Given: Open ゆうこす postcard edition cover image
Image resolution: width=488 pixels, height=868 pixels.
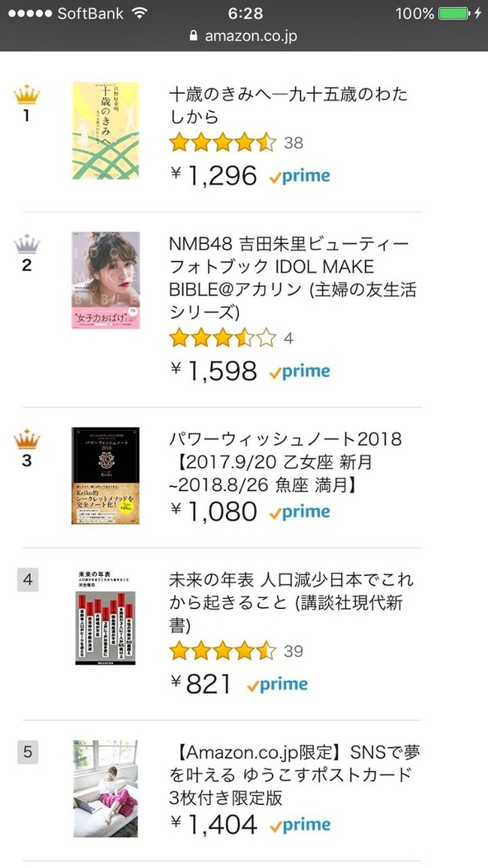Looking at the screenshot, I should [x=105, y=788].
